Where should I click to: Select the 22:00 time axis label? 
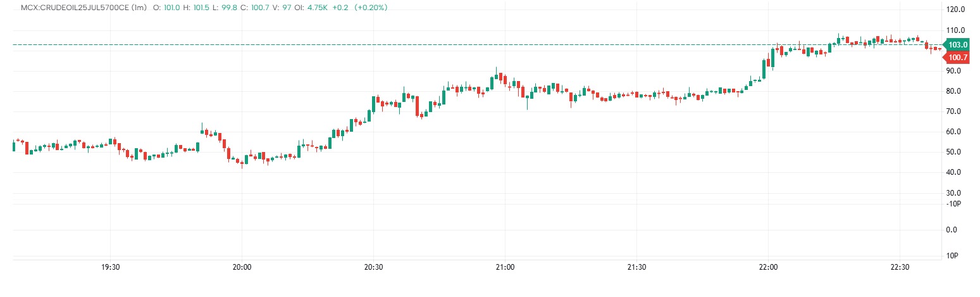767,267
